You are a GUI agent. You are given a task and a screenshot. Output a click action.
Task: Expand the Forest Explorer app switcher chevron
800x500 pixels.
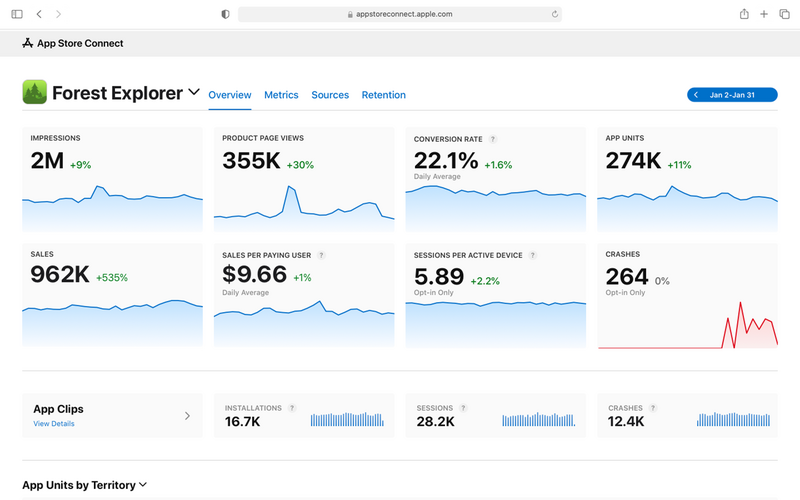coord(194,92)
